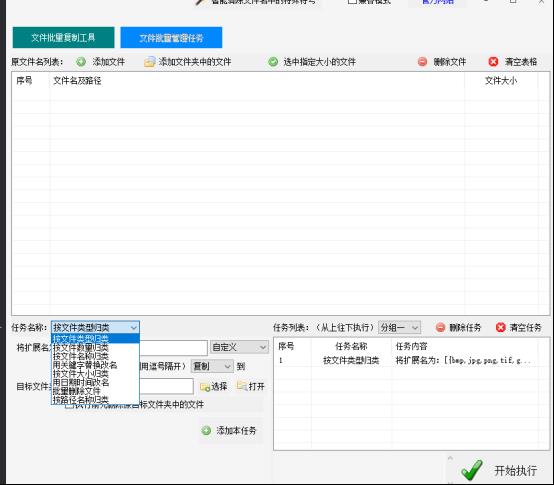Click the red 删除文件 minus icon
Screen dimensions: 554x485
pyautogui.click(x=422, y=62)
